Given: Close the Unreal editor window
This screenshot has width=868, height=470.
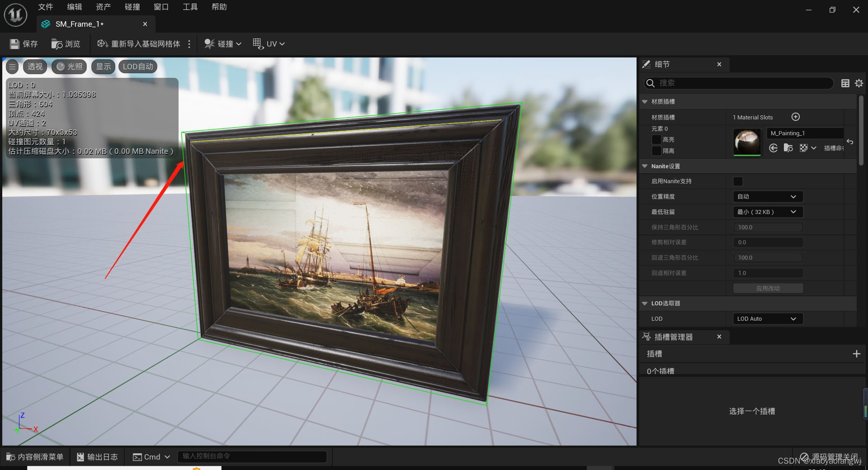Looking at the screenshot, I should (856, 10).
